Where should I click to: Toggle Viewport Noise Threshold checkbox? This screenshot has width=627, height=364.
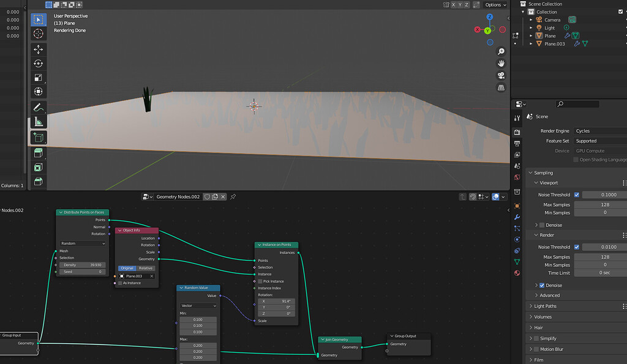[x=577, y=195]
